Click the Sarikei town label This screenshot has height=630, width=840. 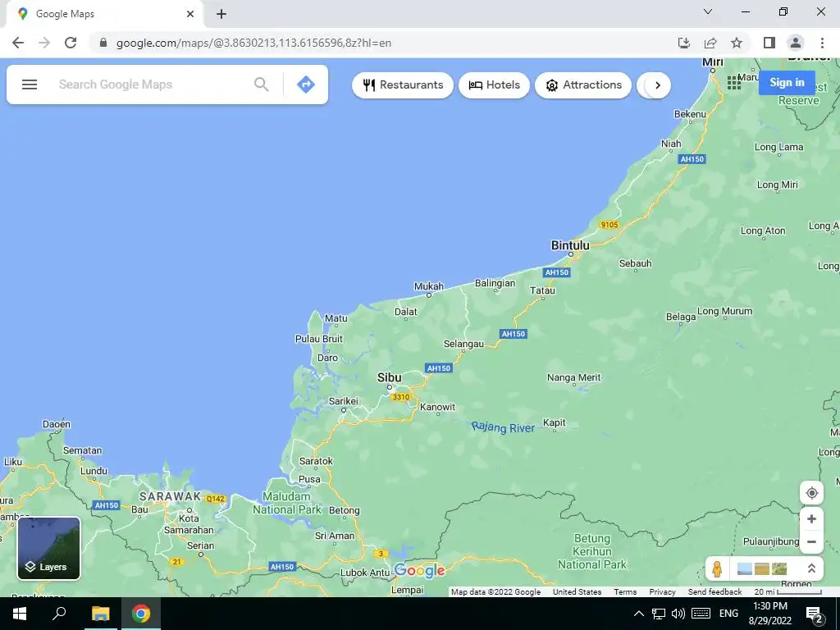(344, 401)
